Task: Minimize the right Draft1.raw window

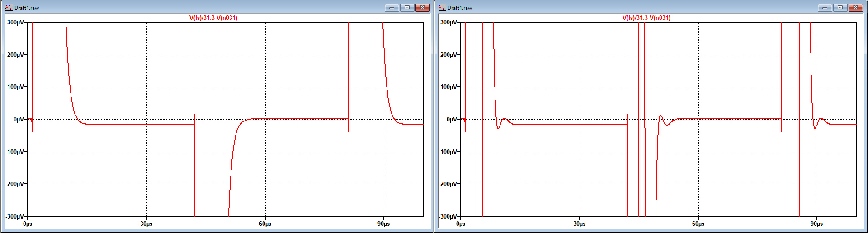Action: pos(825,8)
